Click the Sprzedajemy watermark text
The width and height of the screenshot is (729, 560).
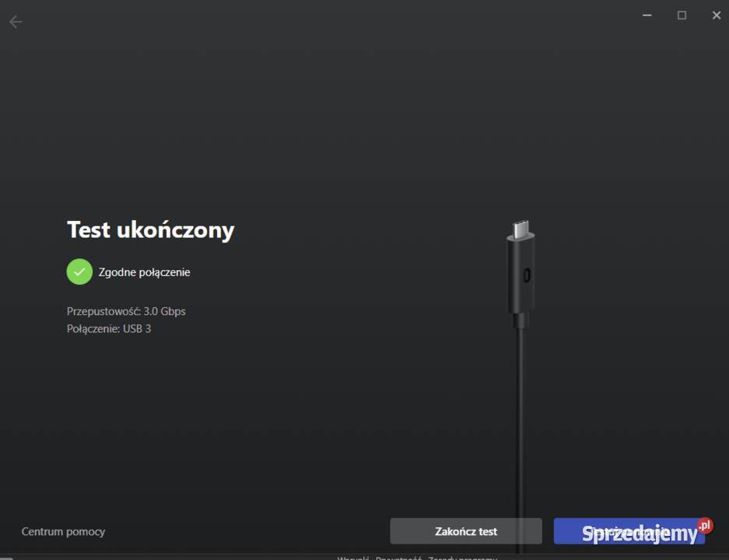coord(638,534)
